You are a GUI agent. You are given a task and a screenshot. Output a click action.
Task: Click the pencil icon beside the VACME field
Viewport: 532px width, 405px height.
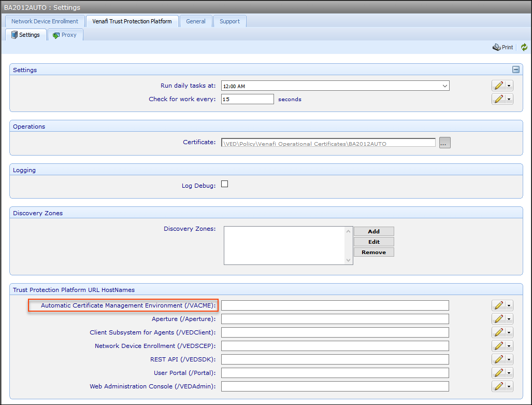(x=499, y=305)
